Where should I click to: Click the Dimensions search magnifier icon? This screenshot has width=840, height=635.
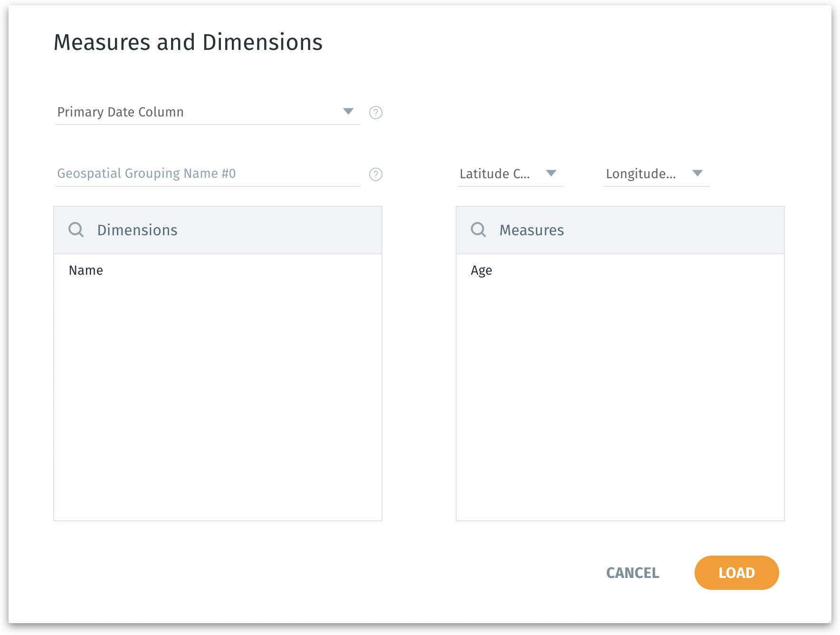tap(76, 230)
